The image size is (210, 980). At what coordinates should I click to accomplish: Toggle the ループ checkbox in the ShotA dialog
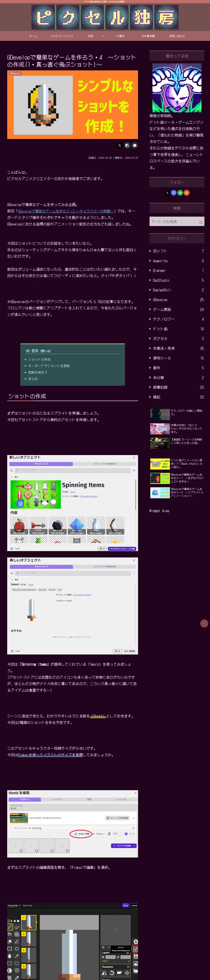click(x=126, y=834)
